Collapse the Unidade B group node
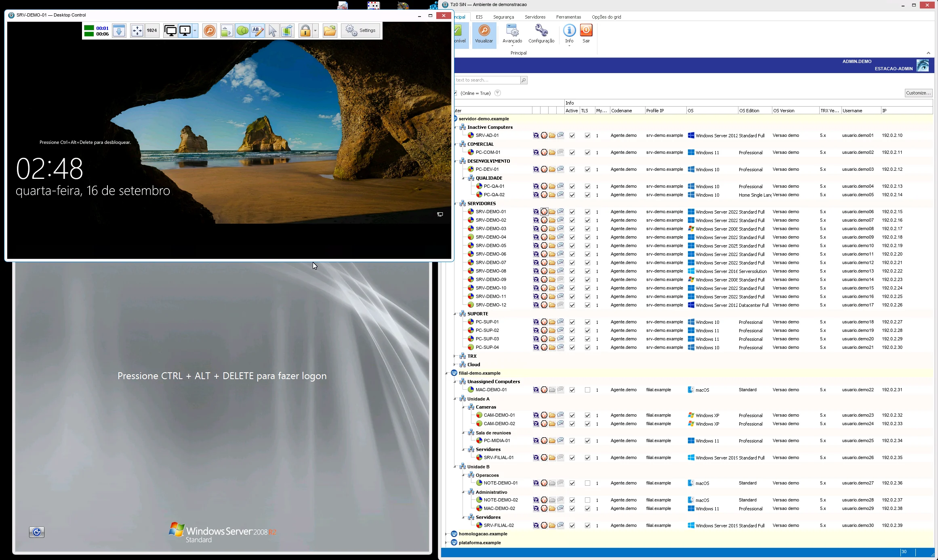Image resolution: width=938 pixels, height=560 pixels. (455, 467)
